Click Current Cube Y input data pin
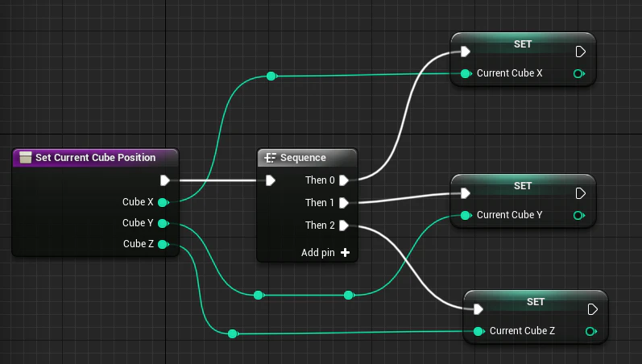The width and height of the screenshot is (642, 364). click(x=466, y=215)
